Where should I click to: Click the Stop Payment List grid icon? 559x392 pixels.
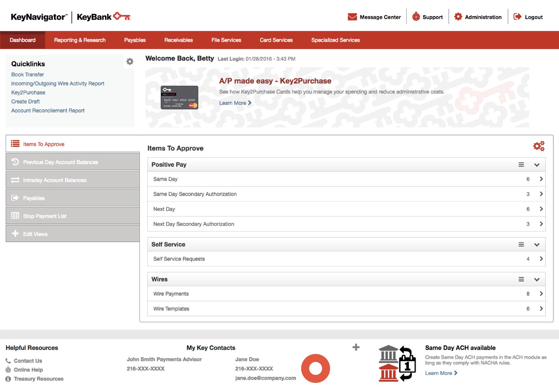pos(15,216)
